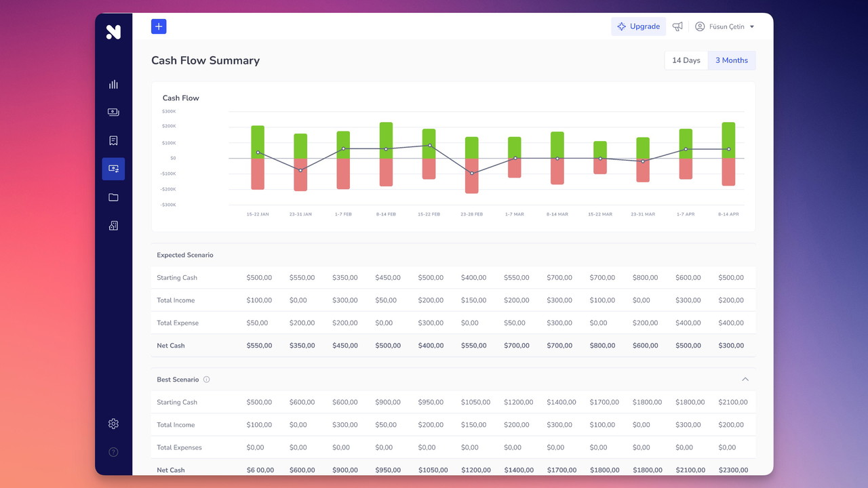Open the cash banknotes sidebar icon
868x488 pixels.
tap(113, 113)
